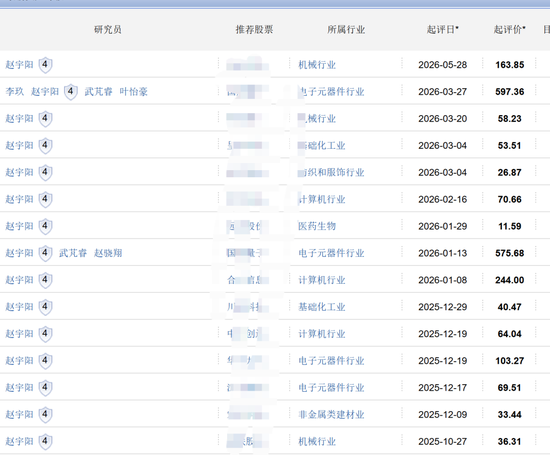Image resolution: width=550 pixels, height=459 pixels.
Task: Click the shield badge in the 2025-12-09 row
Action: click(45, 415)
